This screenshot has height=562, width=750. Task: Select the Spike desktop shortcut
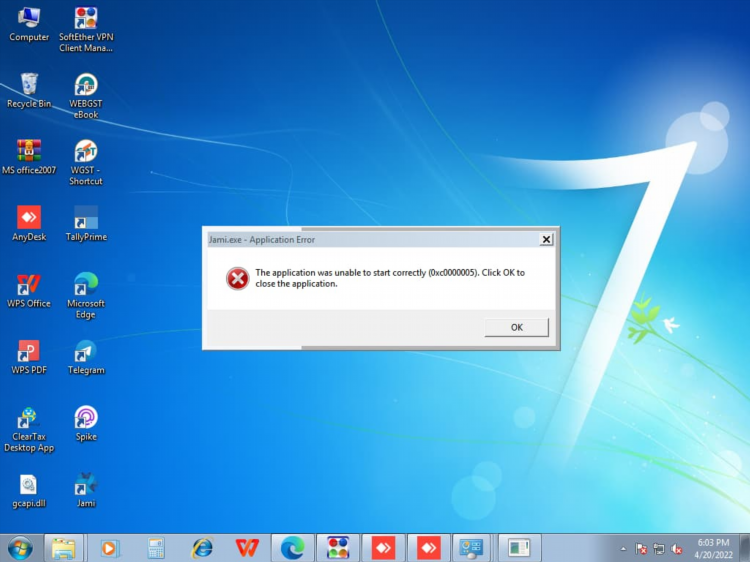coord(86,424)
